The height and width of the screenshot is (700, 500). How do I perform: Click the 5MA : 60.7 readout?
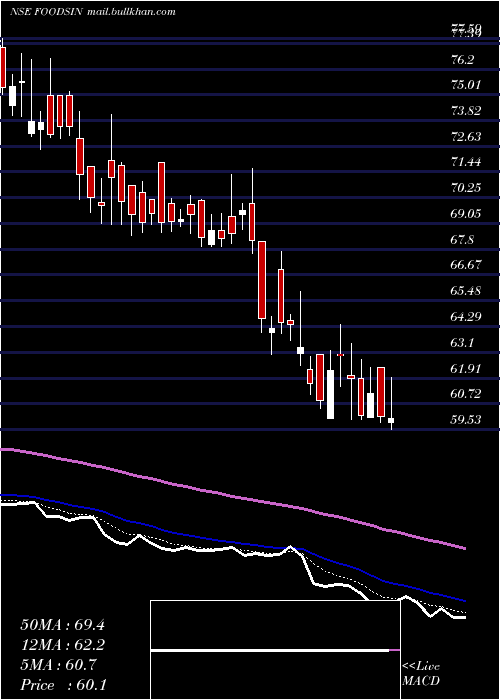(x=58, y=665)
